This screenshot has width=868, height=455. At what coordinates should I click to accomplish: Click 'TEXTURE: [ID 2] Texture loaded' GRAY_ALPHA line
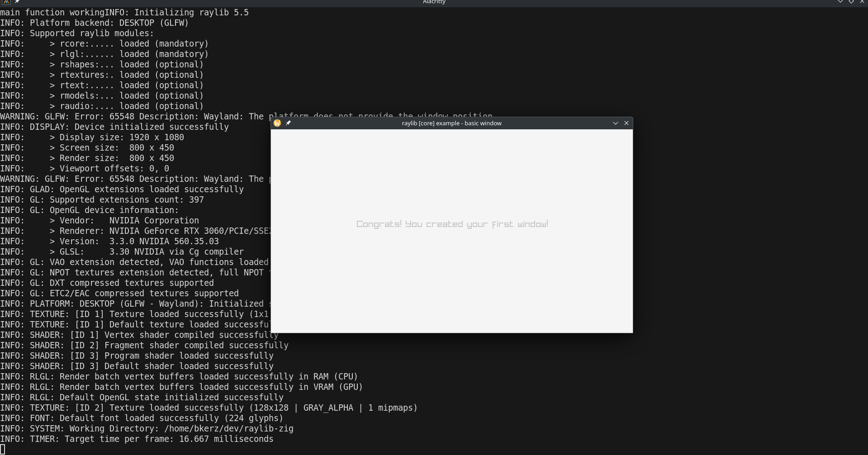click(x=209, y=408)
